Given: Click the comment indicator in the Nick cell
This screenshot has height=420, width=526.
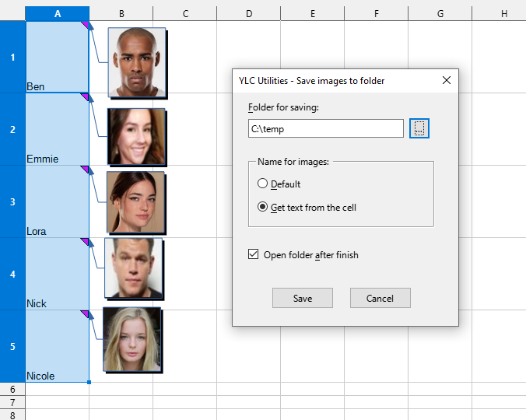Looking at the screenshot, I should pos(86,242).
